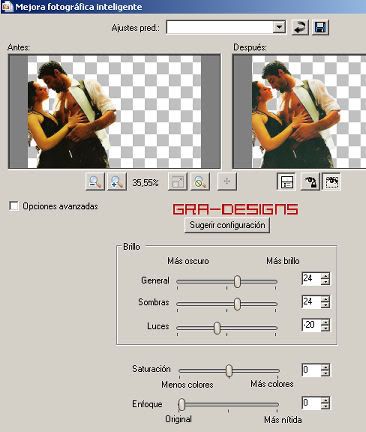366x432 pixels.
Task: Toggle the show/hide previews icon
Action: [286, 182]
